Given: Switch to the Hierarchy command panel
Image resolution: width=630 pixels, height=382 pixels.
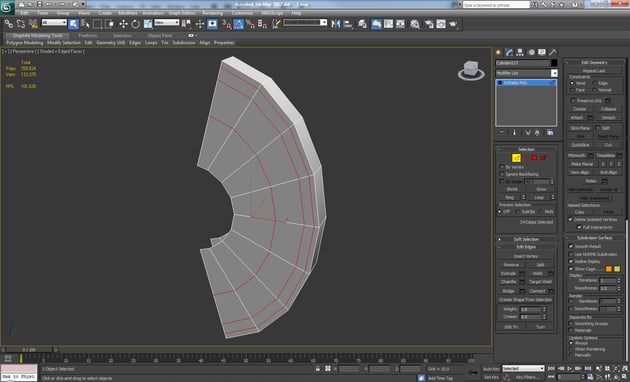Looking at the screenshot, I should (520, 52).
